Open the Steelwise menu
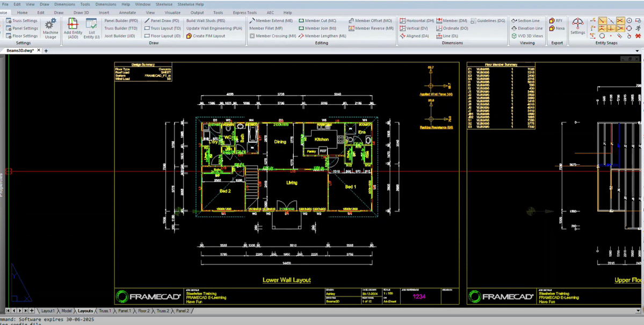The image size is (644, 325). click(164, 4)
